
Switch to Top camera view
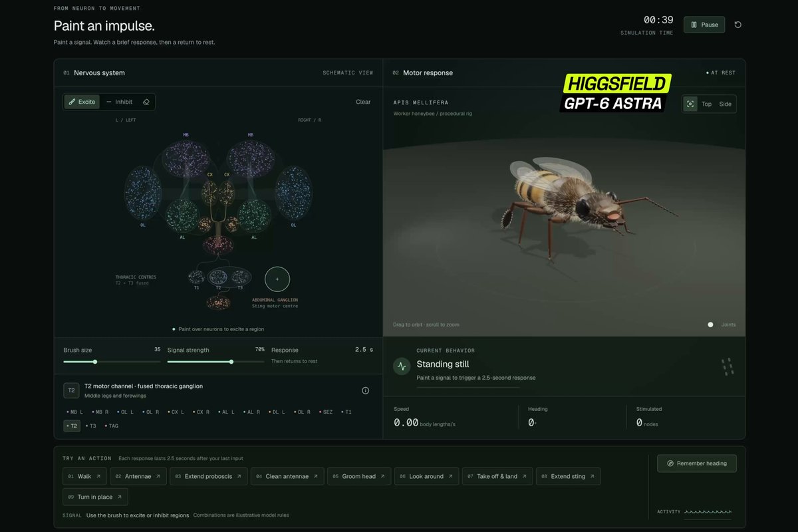706,104
